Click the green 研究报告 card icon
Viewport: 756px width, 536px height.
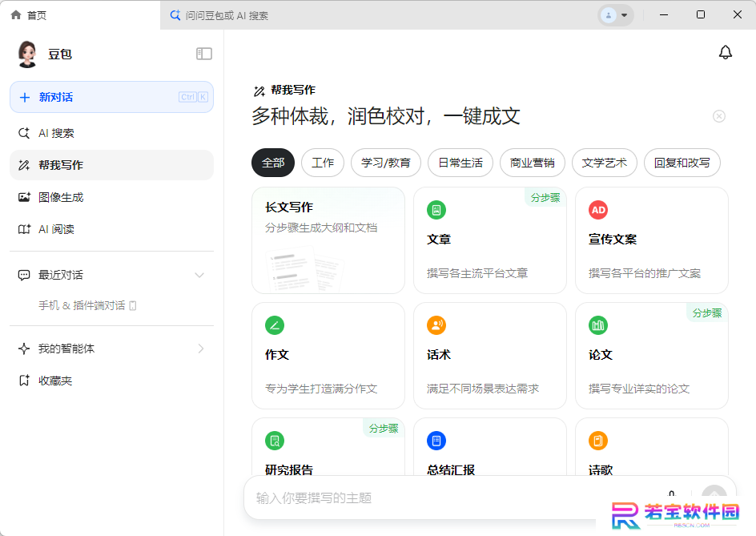[x=275, y=441]
